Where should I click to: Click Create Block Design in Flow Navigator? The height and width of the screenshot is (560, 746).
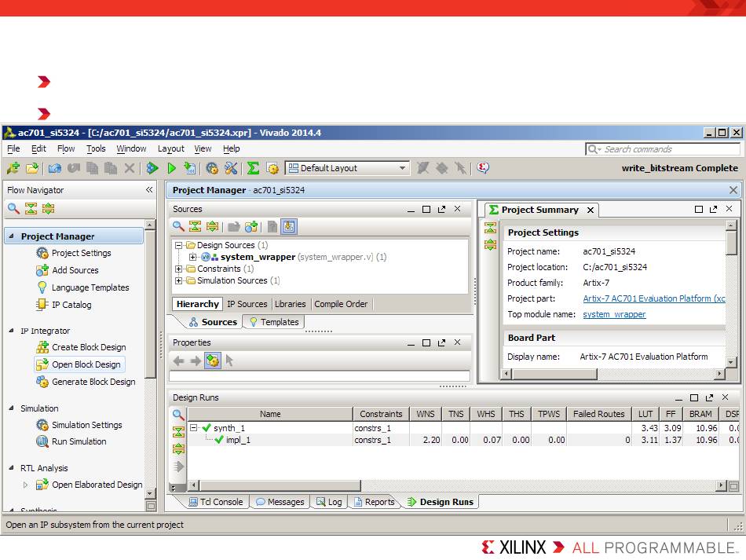[82, 347]
